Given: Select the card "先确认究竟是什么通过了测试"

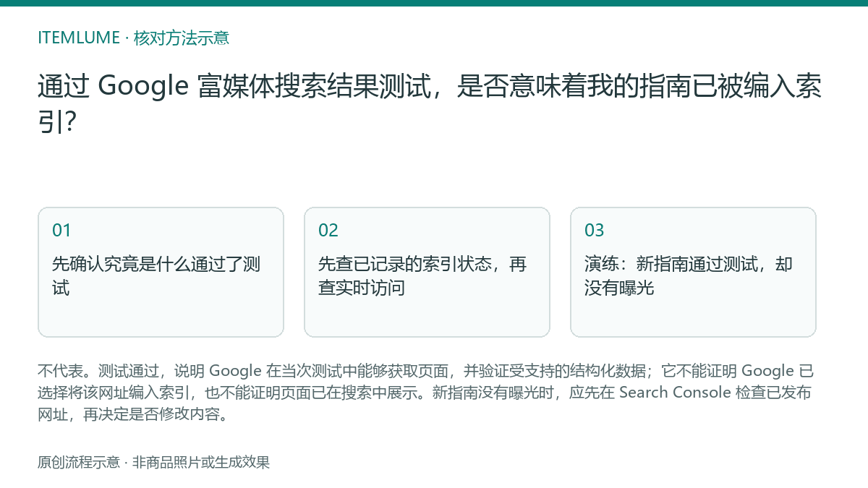Looking at the screenshot, I should 161,272.
